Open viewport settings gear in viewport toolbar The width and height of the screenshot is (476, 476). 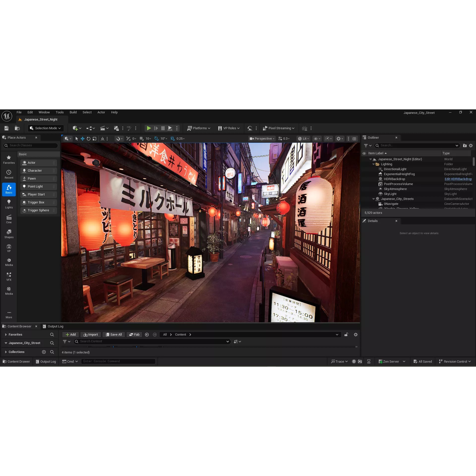[x=339, y=138]
